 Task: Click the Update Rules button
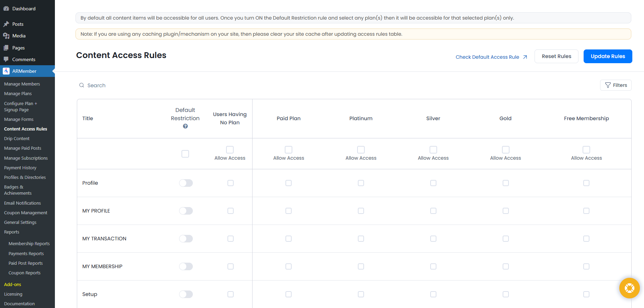pos(608,56)
